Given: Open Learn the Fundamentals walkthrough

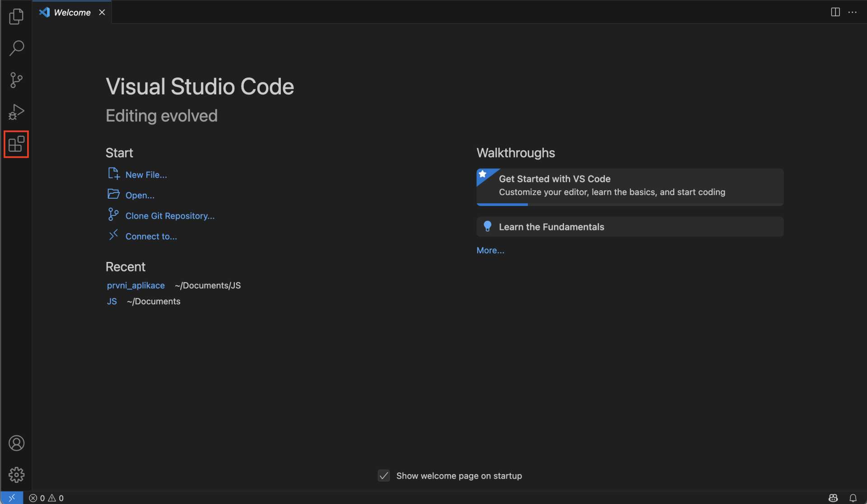Looking at the screenshot, I should pos(630,227).
